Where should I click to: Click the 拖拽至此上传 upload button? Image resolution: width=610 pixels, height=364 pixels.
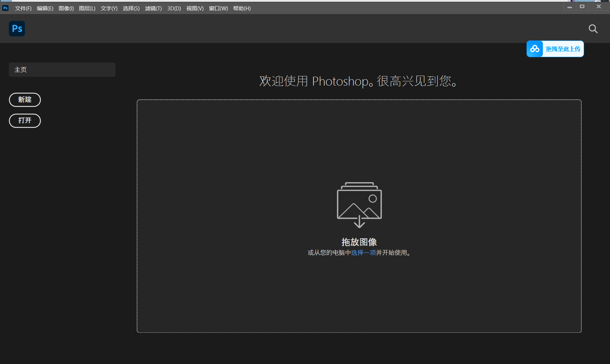555,49
